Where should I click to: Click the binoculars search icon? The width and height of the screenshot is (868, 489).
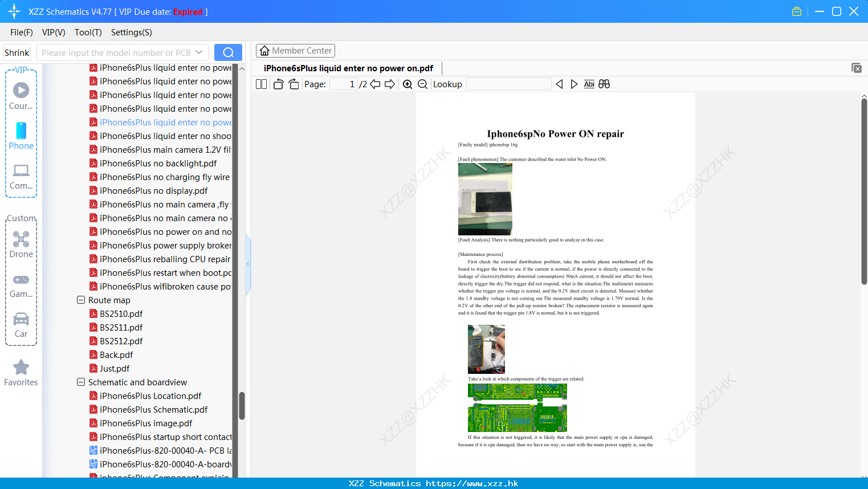click(604, 84)
